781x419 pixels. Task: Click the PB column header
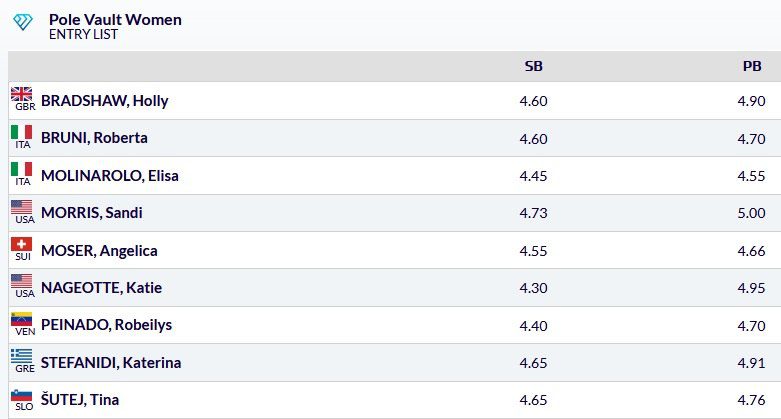tap(752, 66)
